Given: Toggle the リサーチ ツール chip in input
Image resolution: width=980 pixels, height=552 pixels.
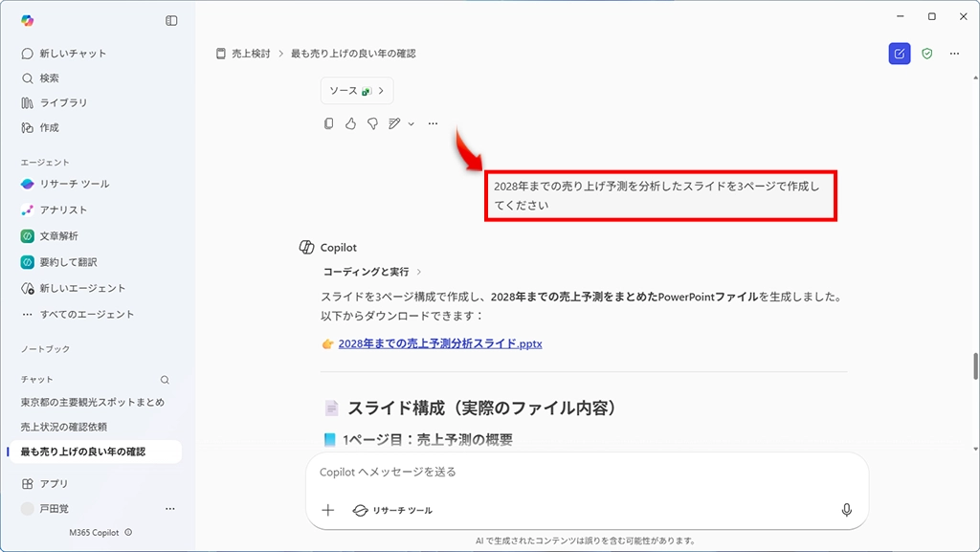Looking at the screenshot, I should (393, 510).
